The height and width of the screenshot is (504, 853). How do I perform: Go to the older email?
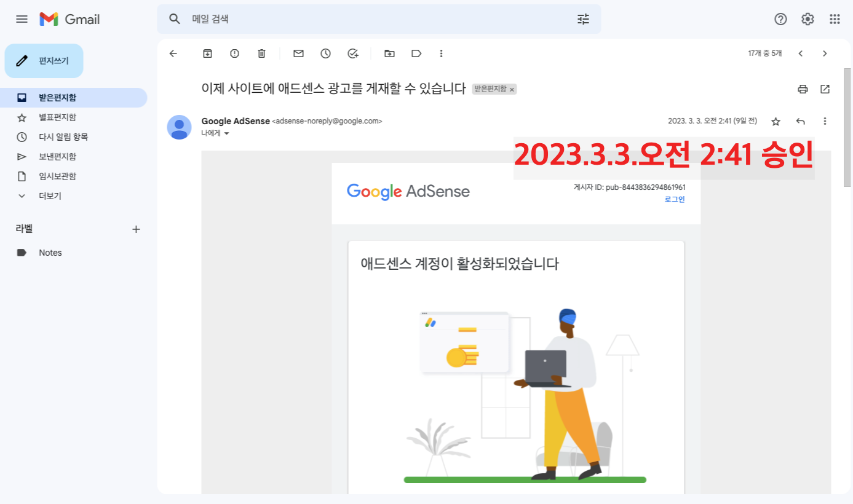pos(825,53)
